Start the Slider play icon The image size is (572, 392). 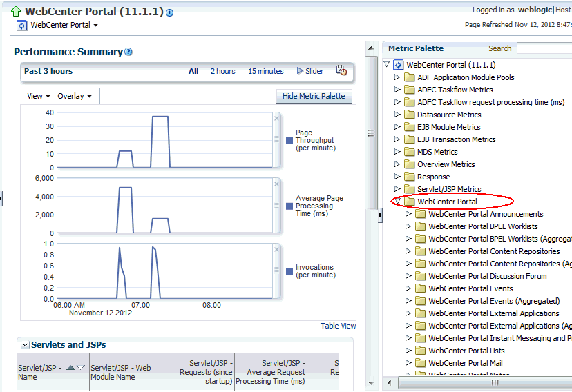tap(300, 70)
